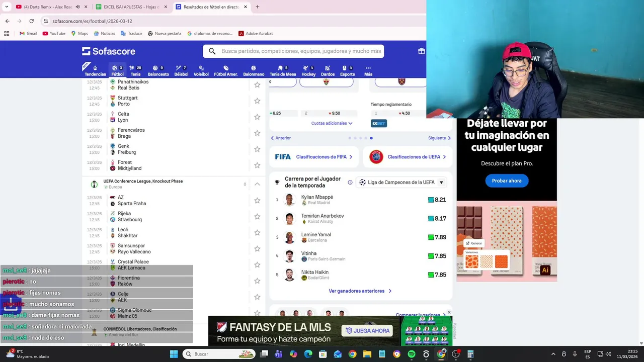Go back in the browser
Viewport: 644px width, 362px height.
[7, 21]
